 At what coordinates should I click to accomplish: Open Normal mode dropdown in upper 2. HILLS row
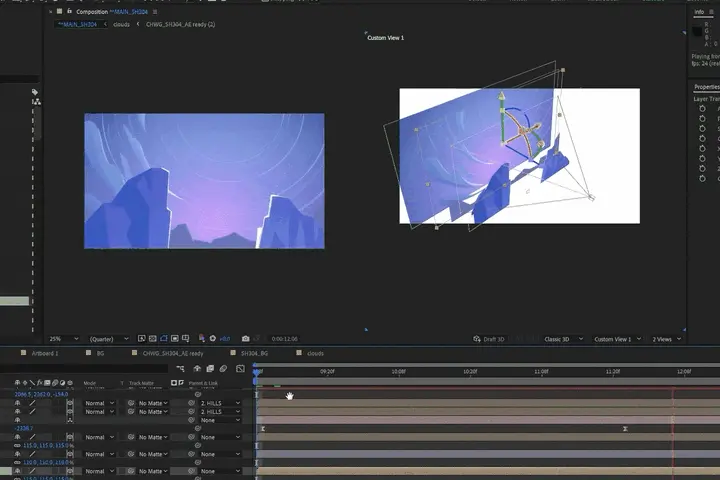click(99, 403)
